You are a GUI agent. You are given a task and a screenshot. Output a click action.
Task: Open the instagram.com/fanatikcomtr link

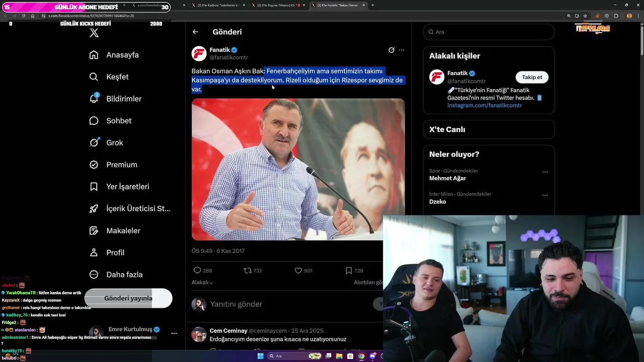click(x=485, y=106)
